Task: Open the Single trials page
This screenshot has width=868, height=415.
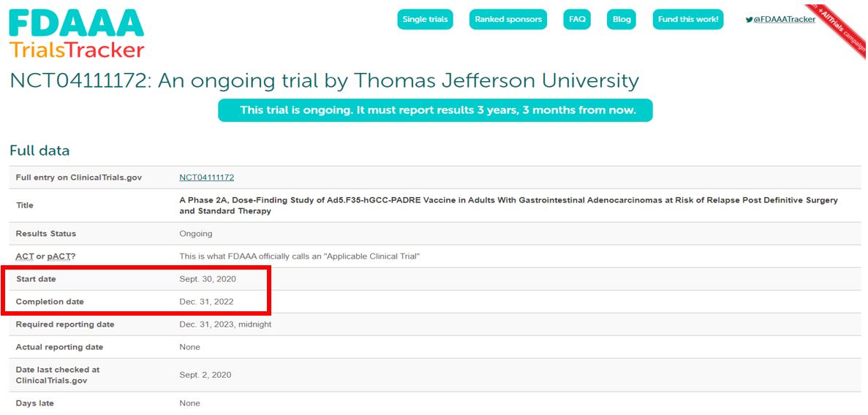Action: click(x=425, y=20)
